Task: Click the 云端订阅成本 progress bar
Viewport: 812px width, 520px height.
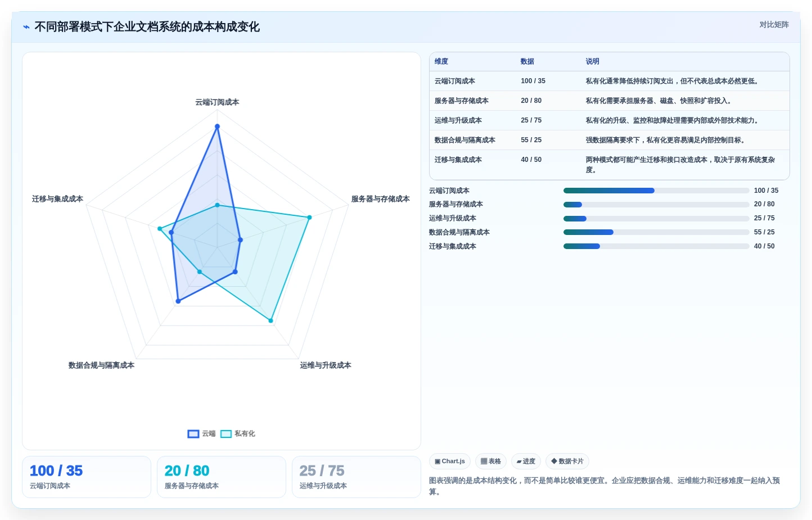Action: [x=656, y=191]
